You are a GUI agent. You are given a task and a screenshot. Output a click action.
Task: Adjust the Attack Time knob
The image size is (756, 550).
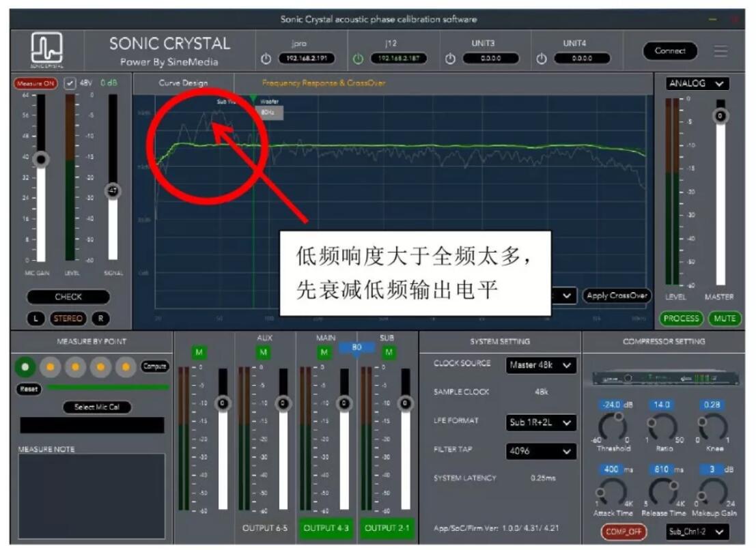pos(613,491)
